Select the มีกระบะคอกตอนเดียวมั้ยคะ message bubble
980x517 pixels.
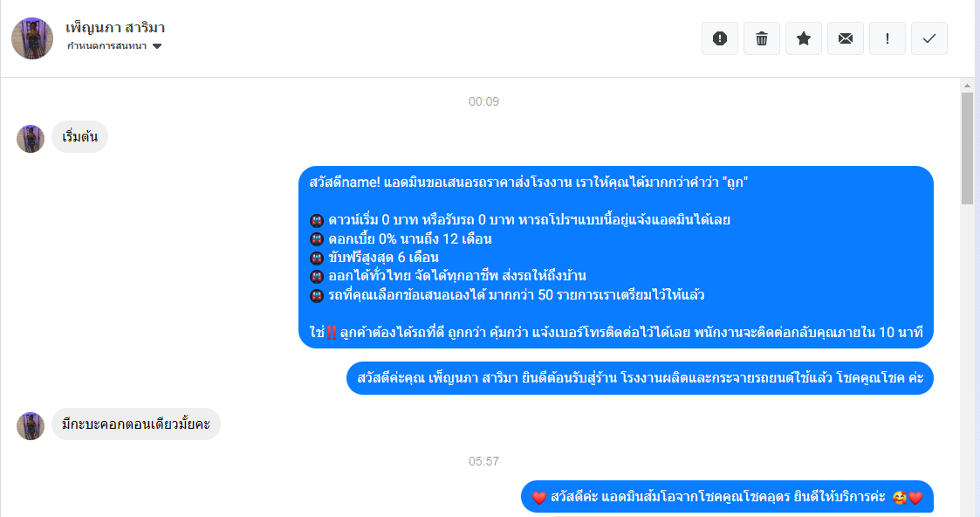(x=135, y=424)
